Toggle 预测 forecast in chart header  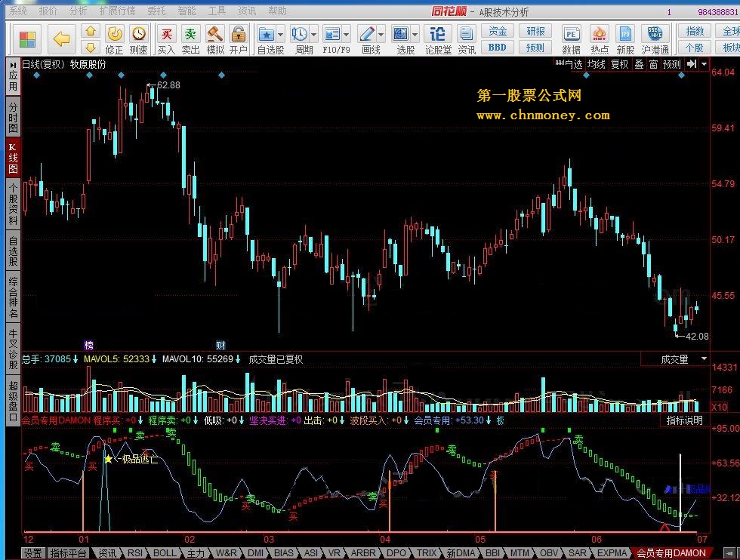[x=671, y=64]
